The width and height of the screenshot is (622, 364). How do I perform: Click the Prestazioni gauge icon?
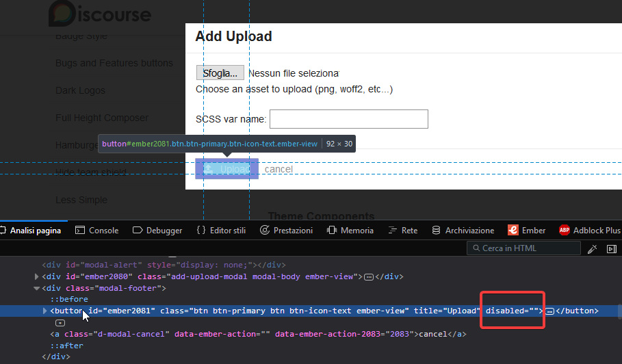pyautogui.click(x=265, y=231)
